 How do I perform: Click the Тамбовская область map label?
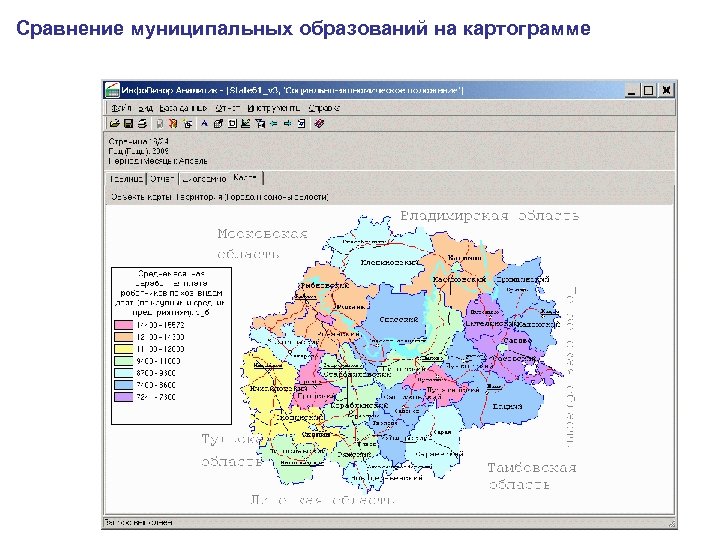click(532, 476)
